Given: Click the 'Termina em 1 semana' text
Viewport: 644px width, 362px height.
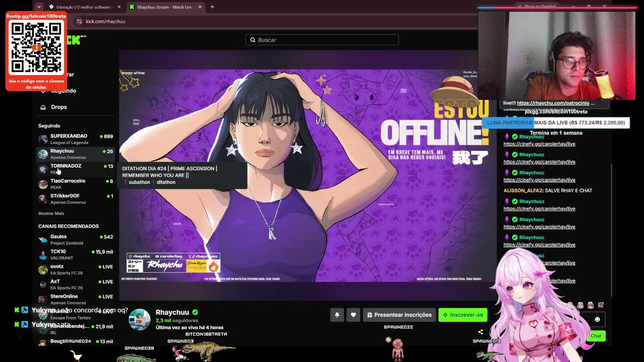Looking at the screenshot, I should 556,133.
